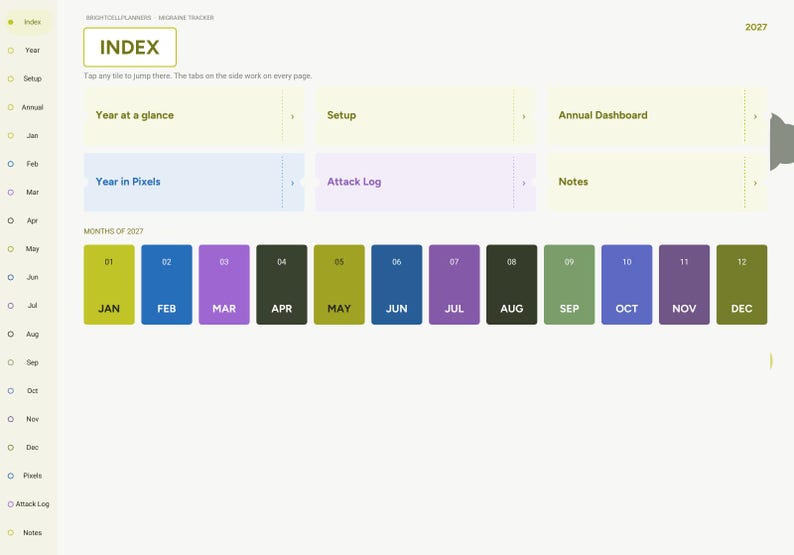The height and width of the screenshot is (555, 794).
Task: Open the 06 JUN month card
Action: point(396,285)
